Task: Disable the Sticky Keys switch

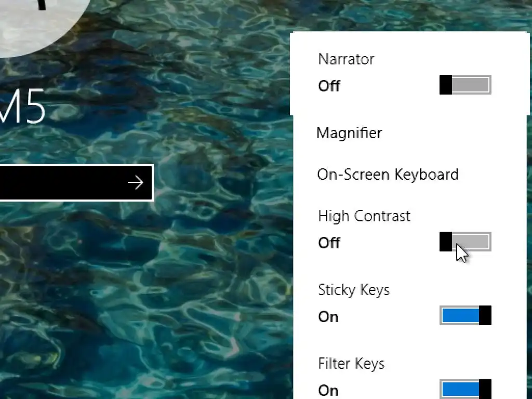Action: tap(465, 315)
